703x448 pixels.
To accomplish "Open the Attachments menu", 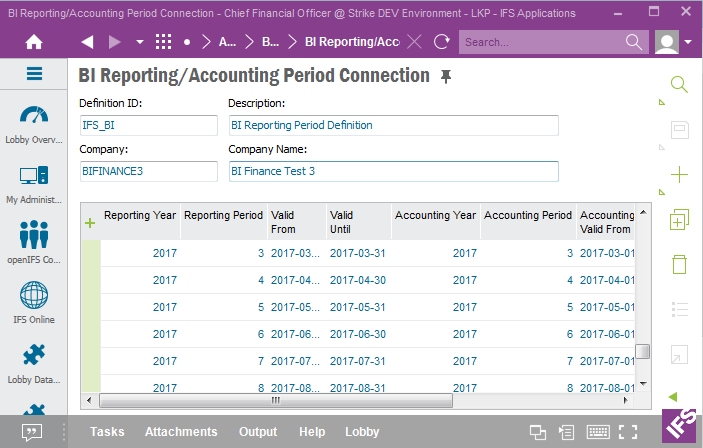I will click(x=180, y=432).
